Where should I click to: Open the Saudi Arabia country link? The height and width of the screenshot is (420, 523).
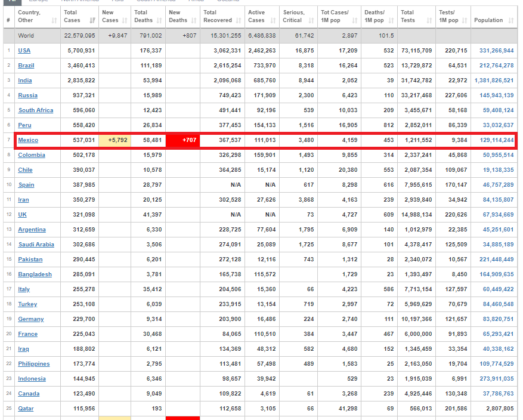tap(36, 245)
